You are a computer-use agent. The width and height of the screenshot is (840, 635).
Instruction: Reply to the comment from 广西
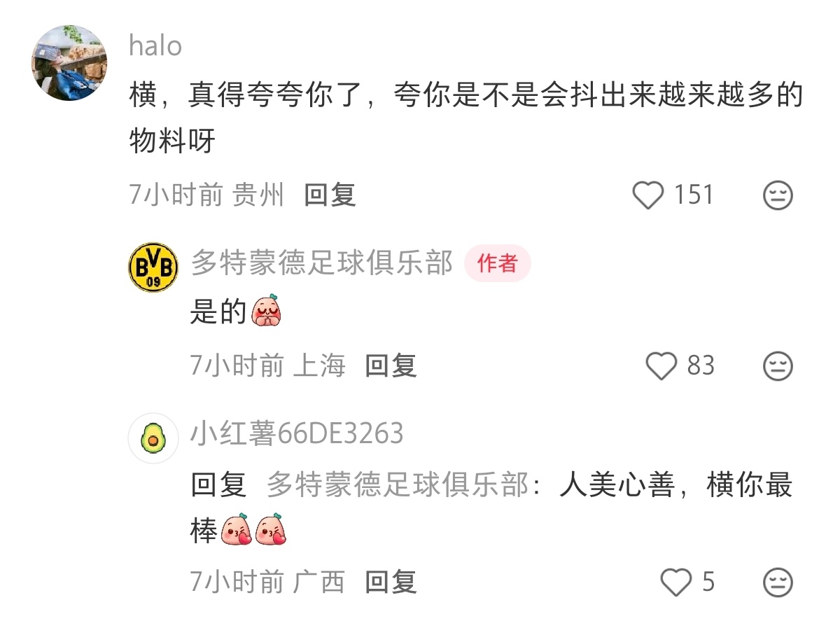coord(391,582)
